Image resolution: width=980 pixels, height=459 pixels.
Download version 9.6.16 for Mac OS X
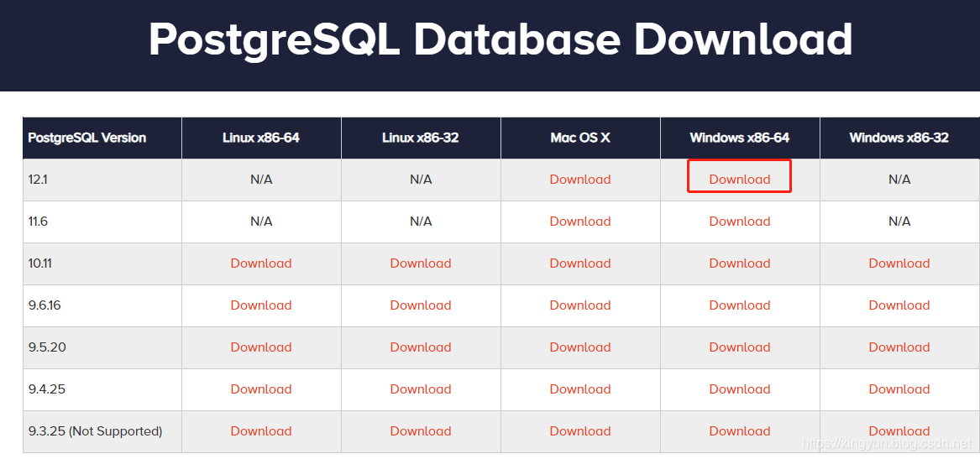click(x=580, y=305)
